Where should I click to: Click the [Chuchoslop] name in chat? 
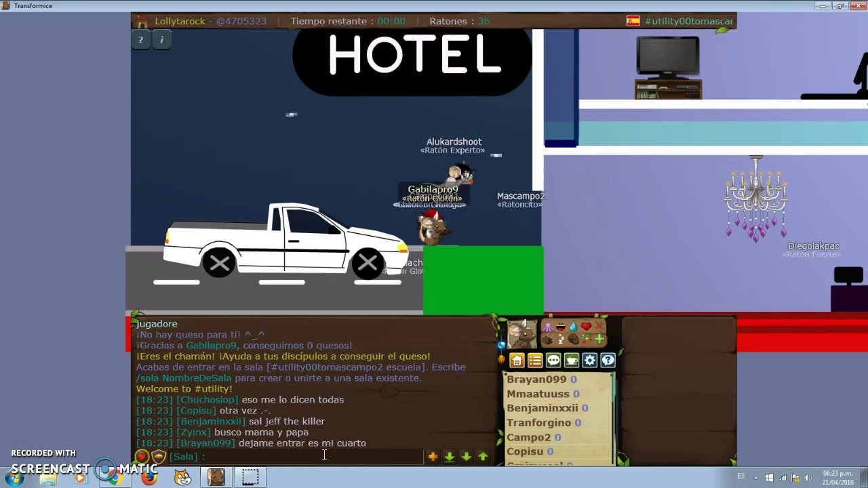208,400
